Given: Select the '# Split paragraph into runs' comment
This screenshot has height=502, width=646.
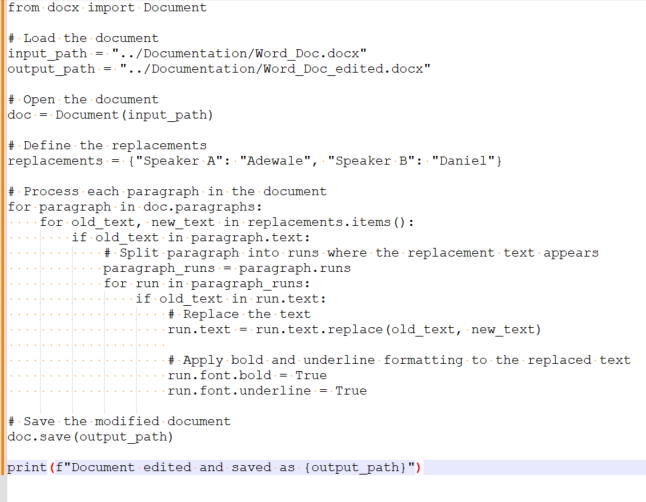Looking at the screenshot, I should pyautogui.click(x=351, y=253).
